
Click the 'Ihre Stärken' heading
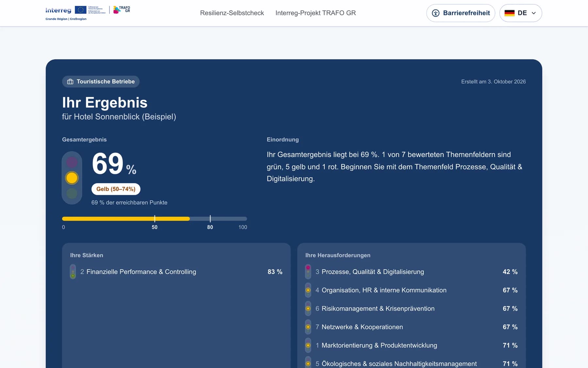87,255
